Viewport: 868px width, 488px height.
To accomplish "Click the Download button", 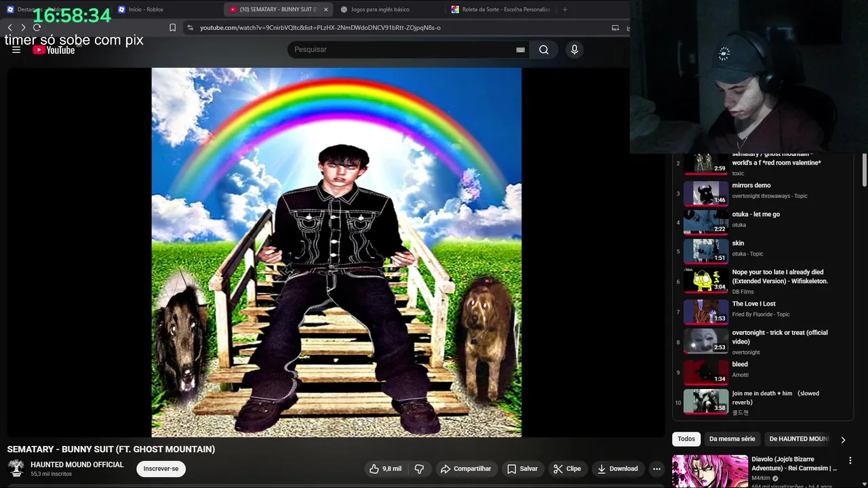I will coord(618,468).
